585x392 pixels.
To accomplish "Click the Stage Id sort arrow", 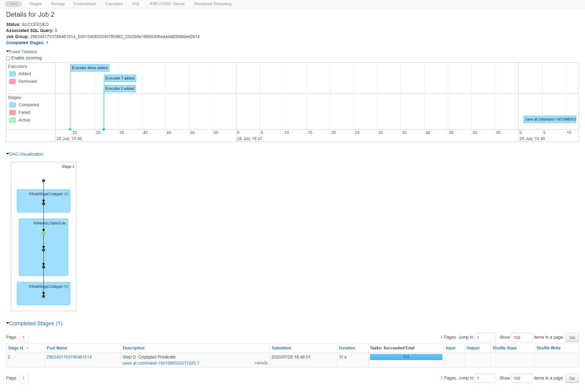I will click(27, 348).
